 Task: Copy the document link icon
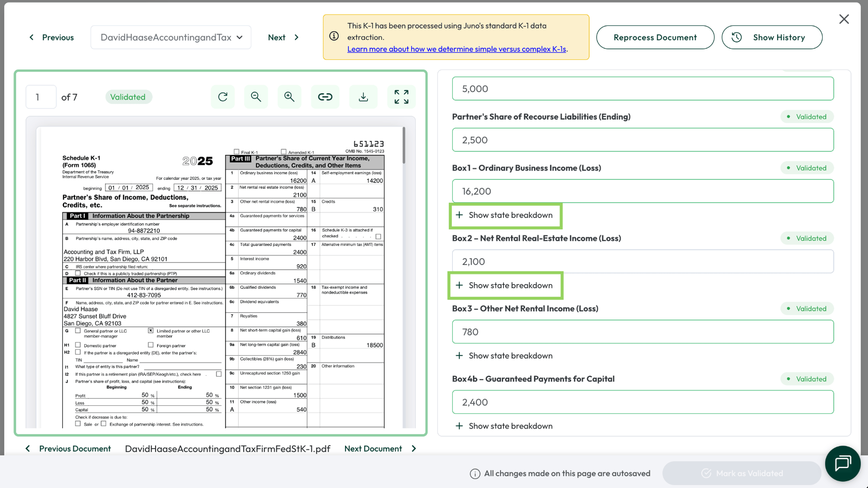tap(325, 97)
